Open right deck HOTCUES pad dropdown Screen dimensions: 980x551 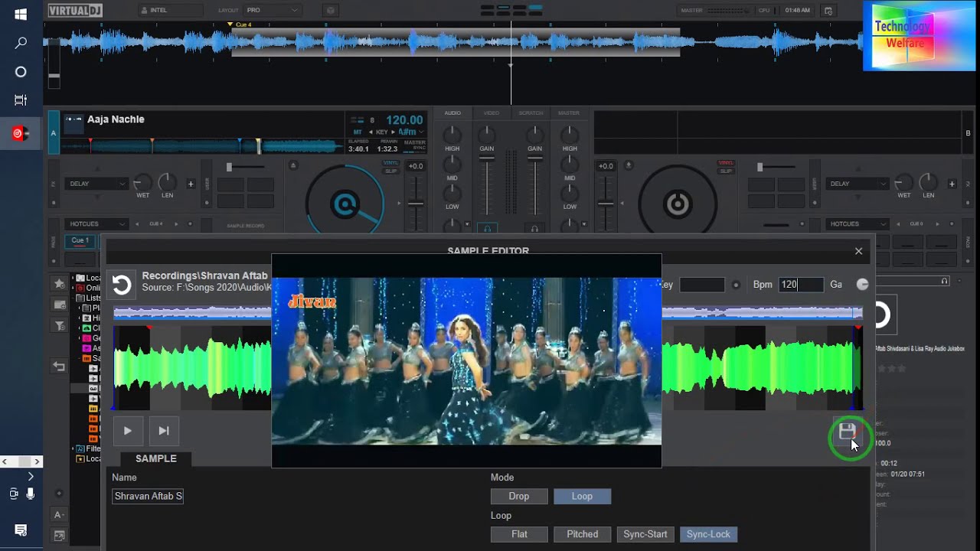(857, 224)
